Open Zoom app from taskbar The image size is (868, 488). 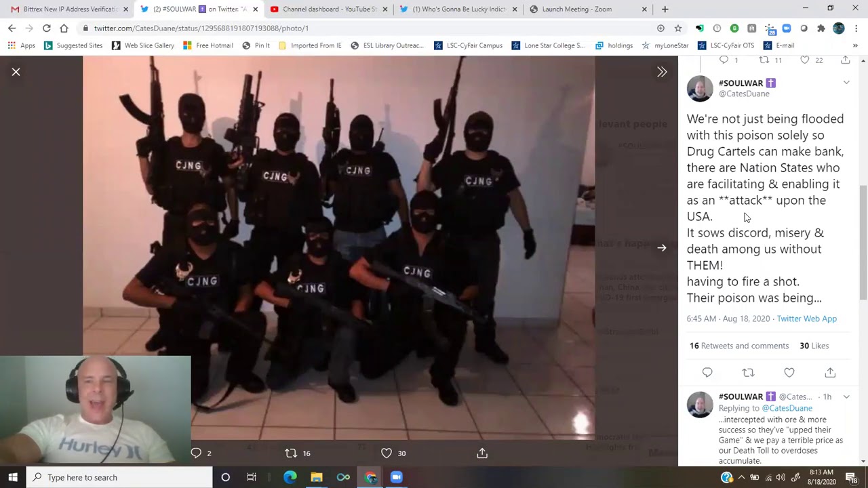coord(397,477)
